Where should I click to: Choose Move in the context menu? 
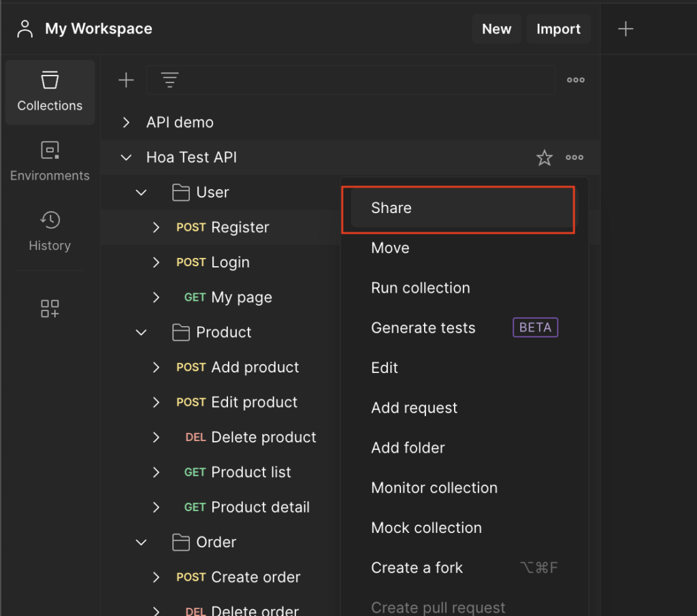pos(464,248)
